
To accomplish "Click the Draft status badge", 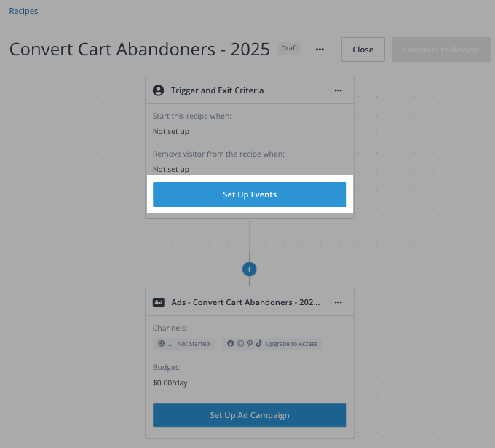I will tap(289, 48).
